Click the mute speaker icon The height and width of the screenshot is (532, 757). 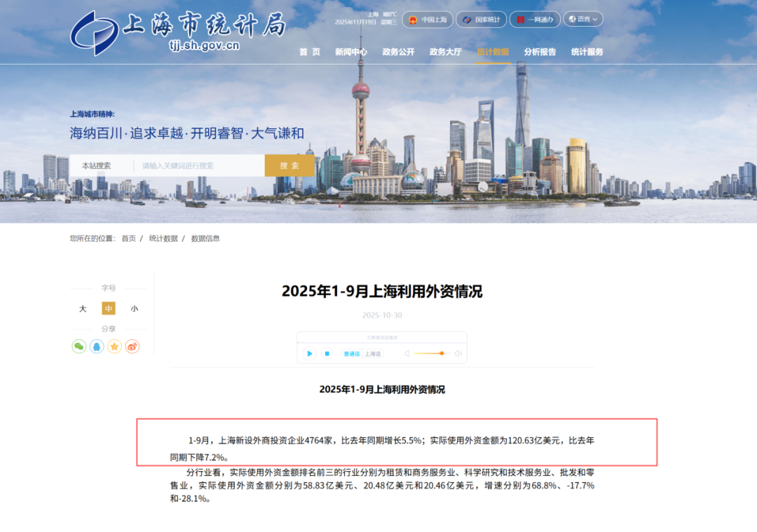click(x=407, y=353)
